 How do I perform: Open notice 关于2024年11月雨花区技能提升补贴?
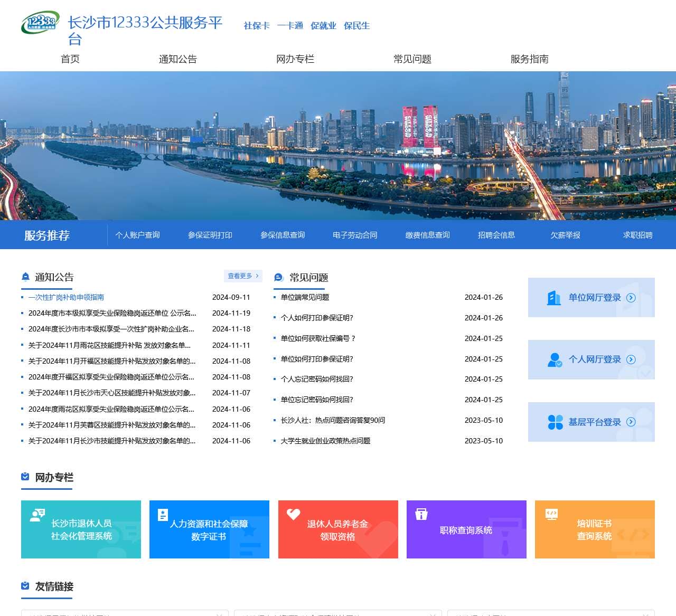109,345
